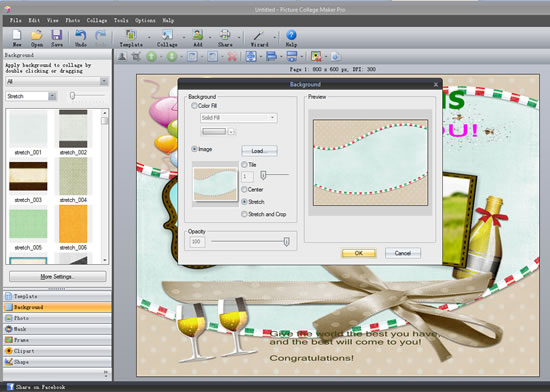Screen dimensions: 550x392
Task: Click the Mask sidebar icon
Action: point(8,329)
